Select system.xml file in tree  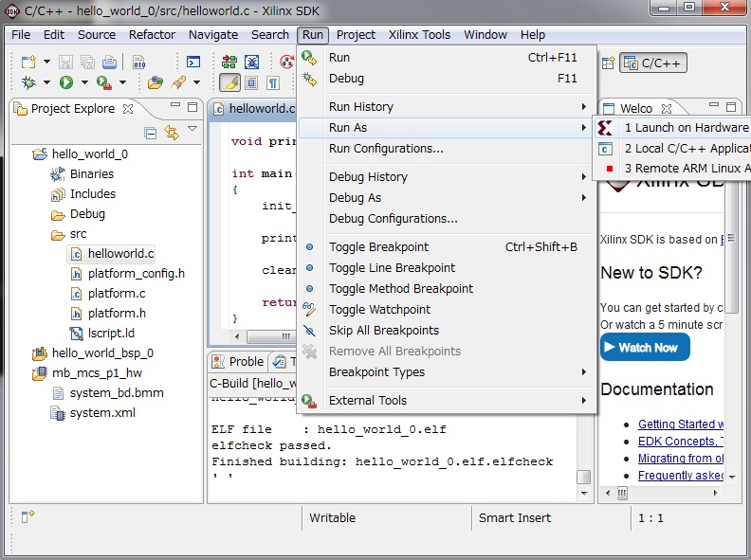[x=102, y=412]
